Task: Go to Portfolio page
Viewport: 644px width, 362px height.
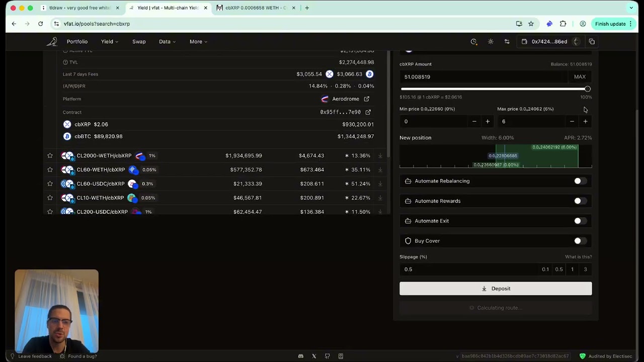Action: (77, 42)
